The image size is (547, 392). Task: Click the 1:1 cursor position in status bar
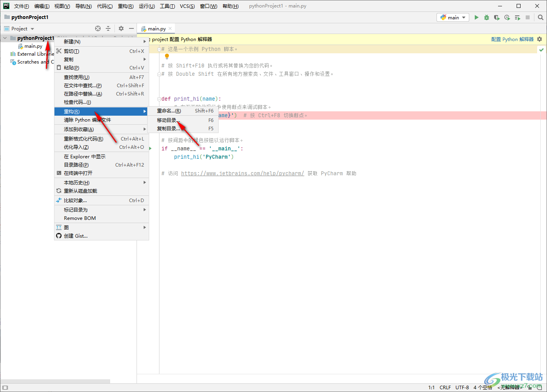pyautogui.click(x=431, y=387)
